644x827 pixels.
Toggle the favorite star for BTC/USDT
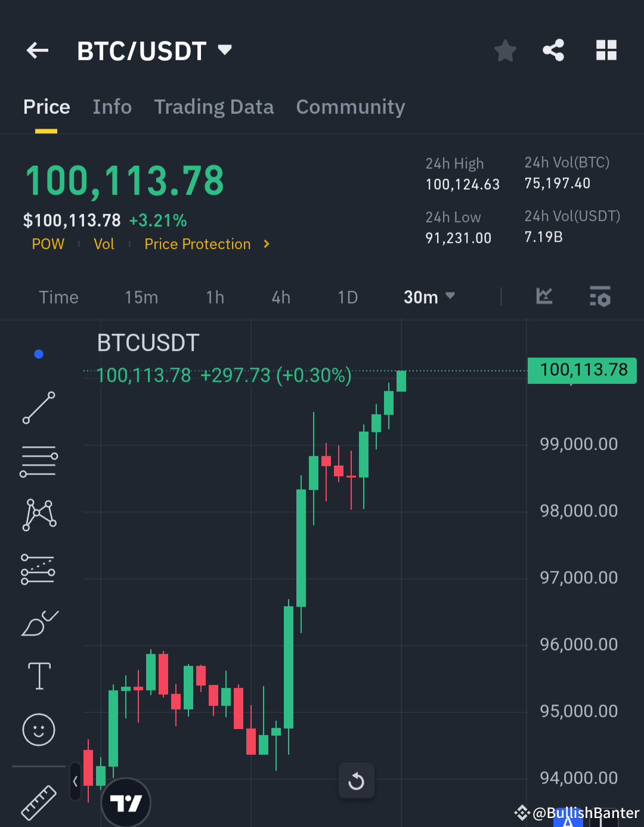[505, 51]
